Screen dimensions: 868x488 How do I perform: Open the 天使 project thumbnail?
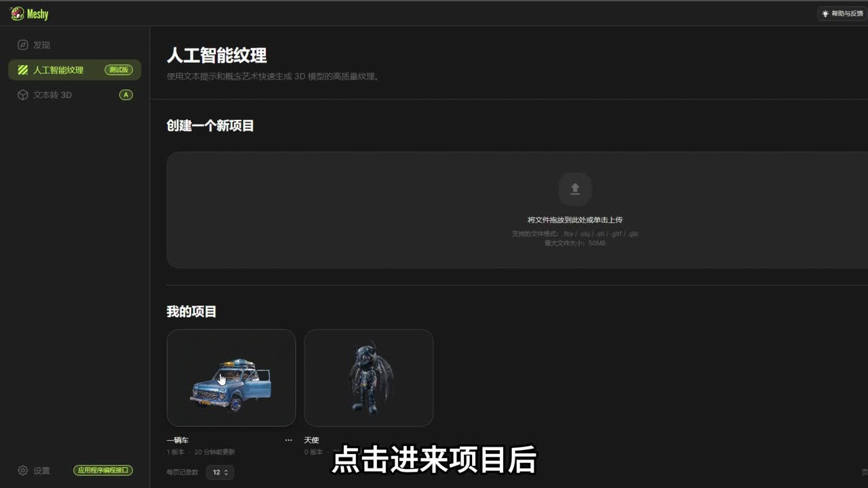coord(368,378)
